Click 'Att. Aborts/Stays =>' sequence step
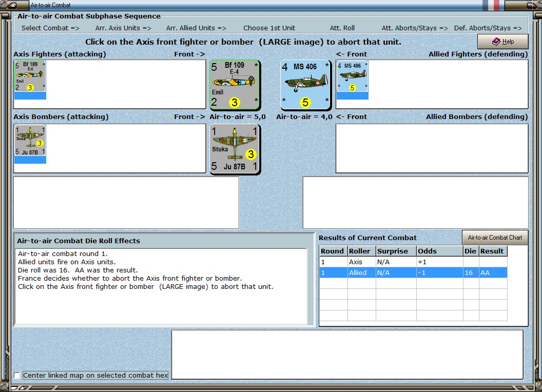 [415, 28]
